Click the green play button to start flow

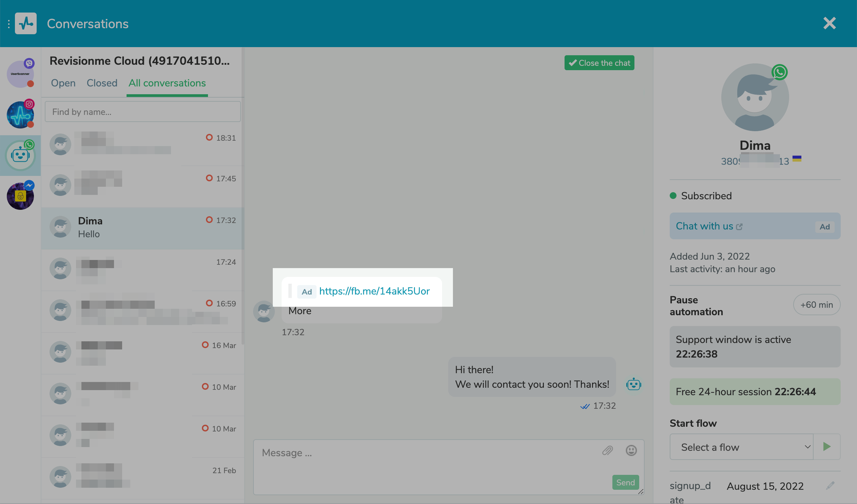coord(827,447)
